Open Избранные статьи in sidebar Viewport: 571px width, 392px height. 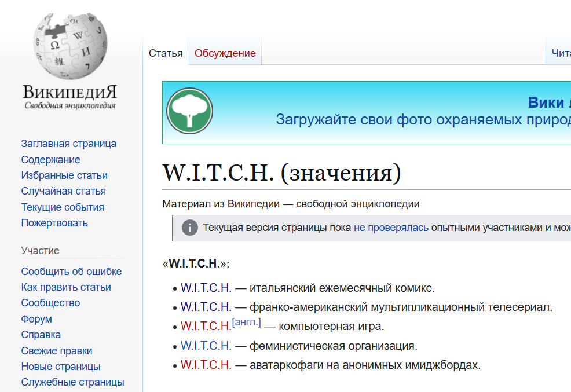click(x=64, y=175)
